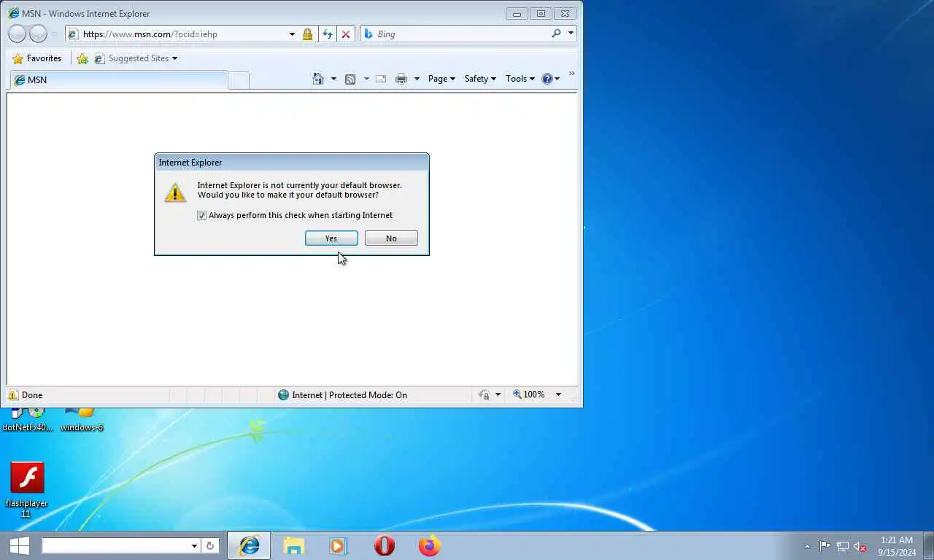
Task: Click No in the default browser dialog
Action: (x=391, y=238)
